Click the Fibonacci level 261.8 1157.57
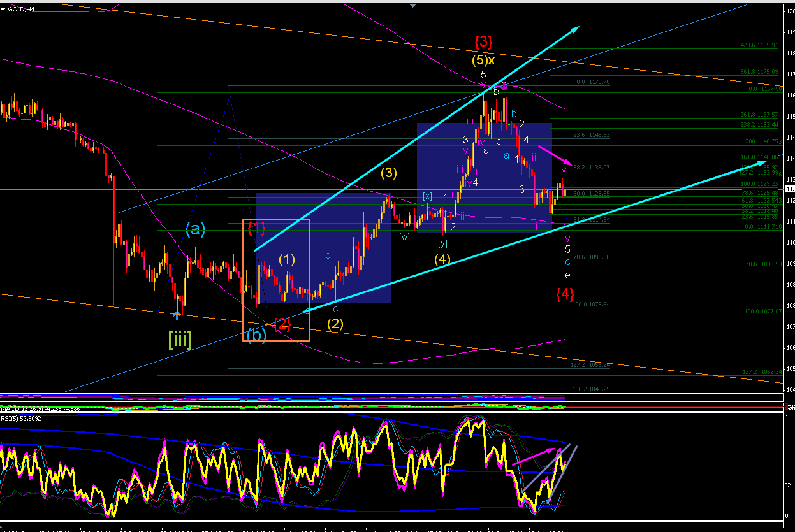 tap(759, 115)
